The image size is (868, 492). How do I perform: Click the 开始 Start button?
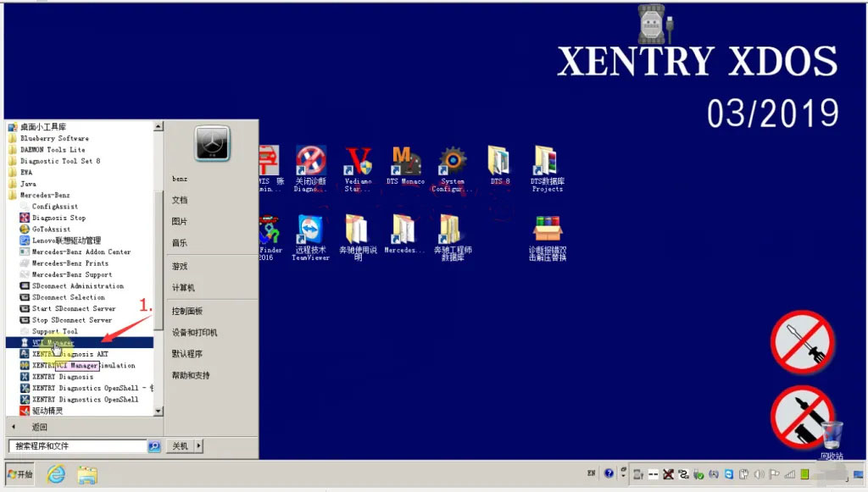click(x=20, y=474)
